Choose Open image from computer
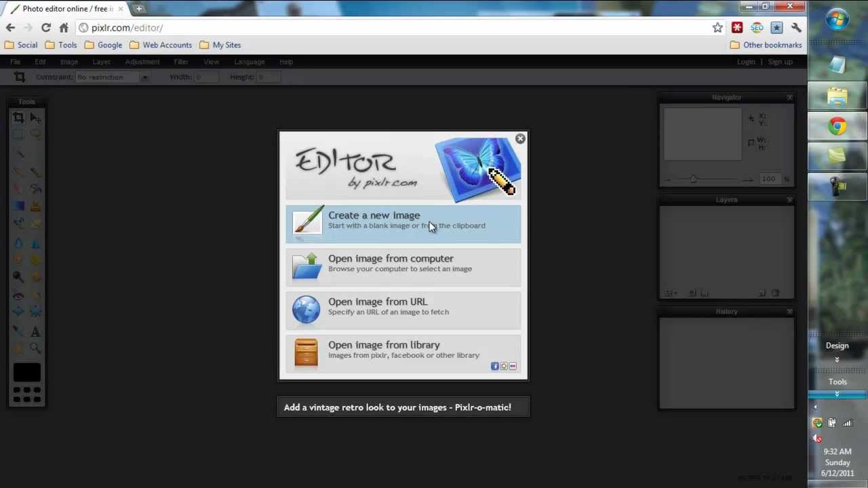The height and width of the screenshot is (488, 868). (403, 267)
